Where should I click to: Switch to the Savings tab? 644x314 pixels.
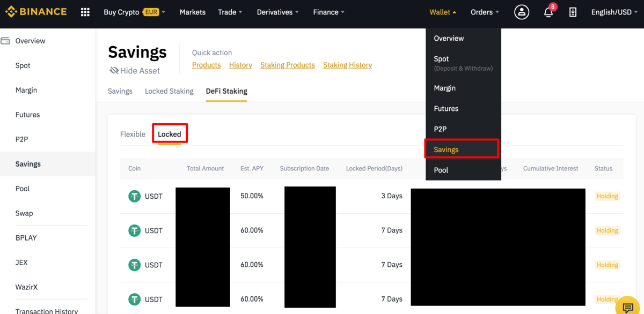[120, 91]
